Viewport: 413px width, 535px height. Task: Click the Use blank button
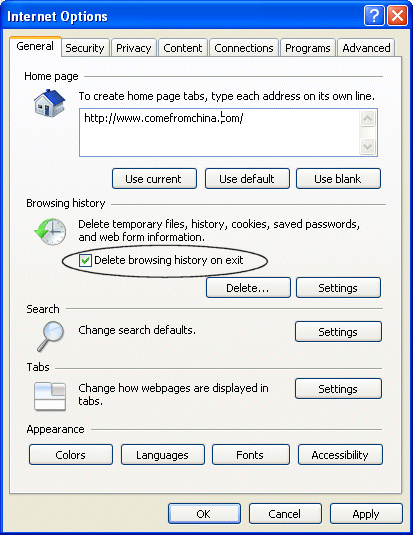tap(338, 178)
